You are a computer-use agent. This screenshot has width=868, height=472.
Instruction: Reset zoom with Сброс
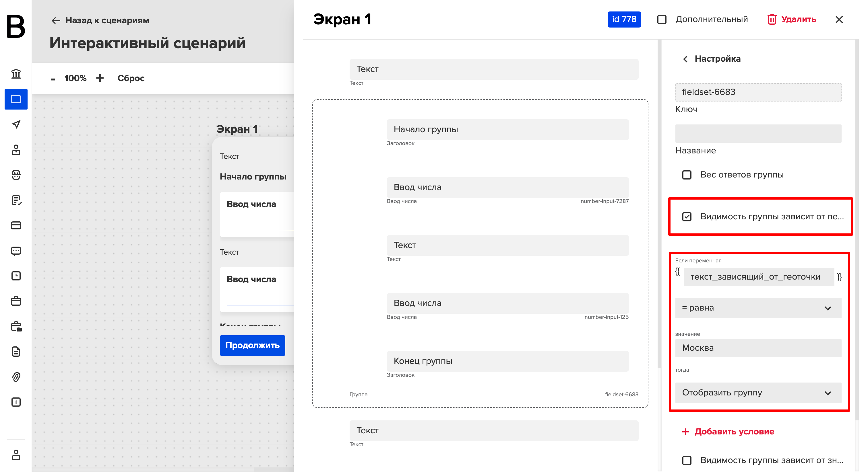click(x=131, y=78)
